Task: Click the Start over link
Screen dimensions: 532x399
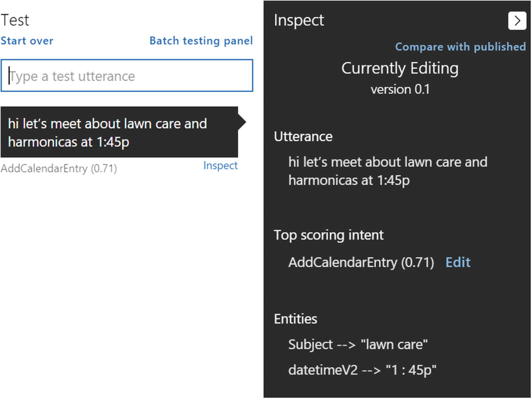Action: pyautogui.click(x=27, y=41)
